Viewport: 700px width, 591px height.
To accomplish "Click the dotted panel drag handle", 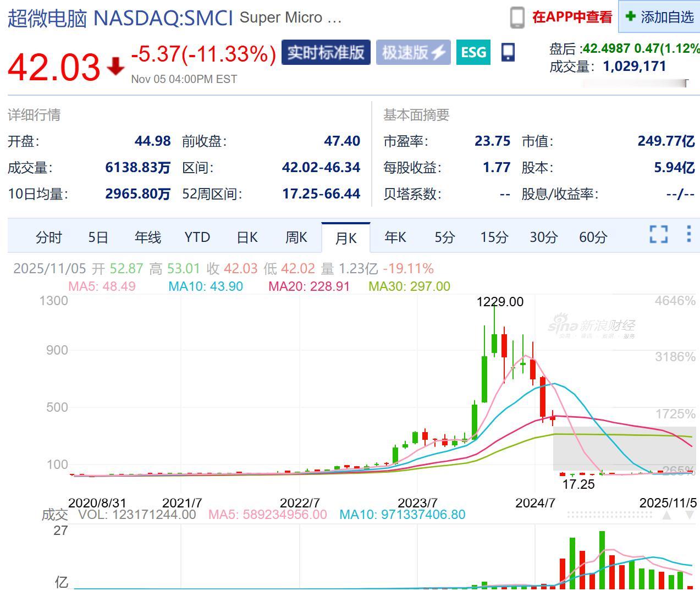I will (610, 515).
